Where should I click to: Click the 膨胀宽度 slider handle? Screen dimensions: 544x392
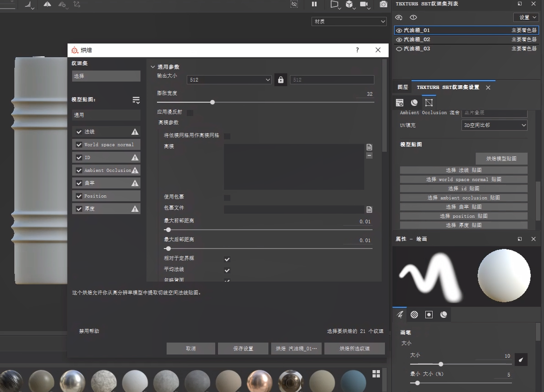click(x=212, y=102)
